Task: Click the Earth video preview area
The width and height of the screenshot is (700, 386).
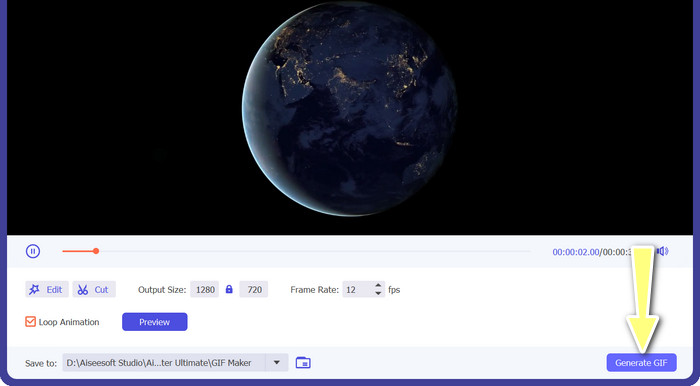Action: (350, 117)
